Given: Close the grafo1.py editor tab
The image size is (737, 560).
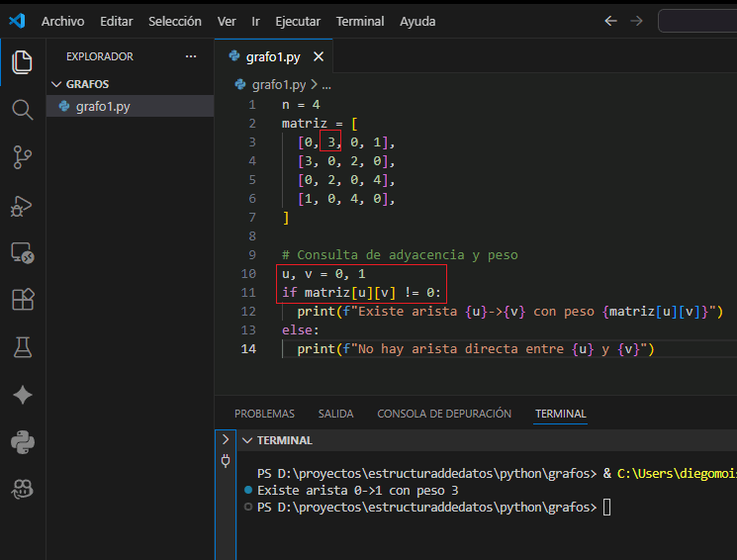Looking at the screenshot, I should click(x=321, y=57).
